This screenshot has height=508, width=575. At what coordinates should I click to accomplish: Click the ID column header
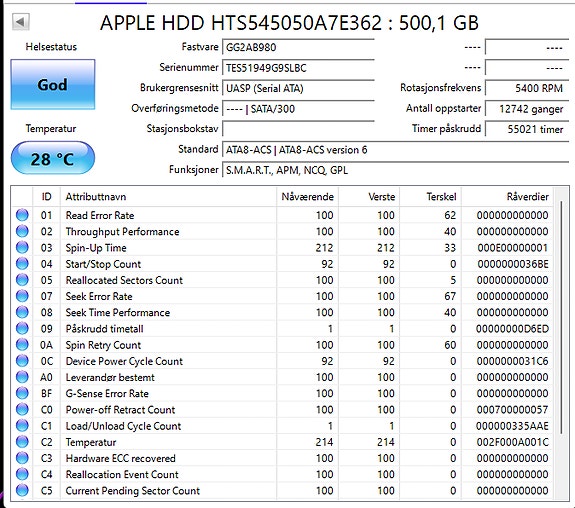[x=47, y=197]
